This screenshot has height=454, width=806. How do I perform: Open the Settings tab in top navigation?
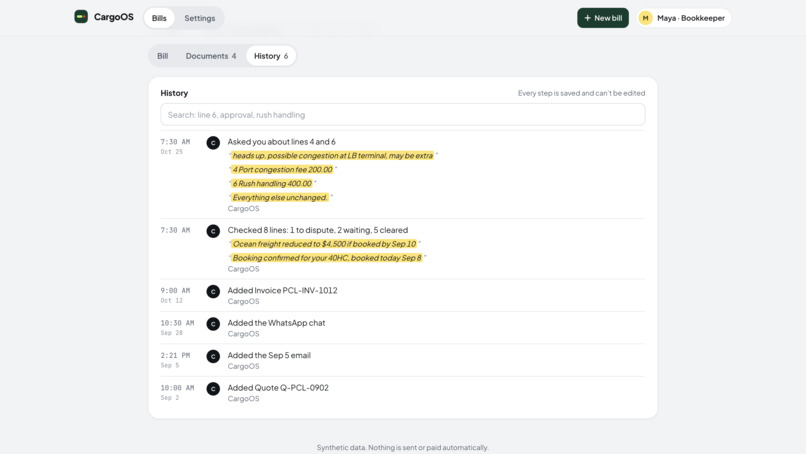click(199, 18)
